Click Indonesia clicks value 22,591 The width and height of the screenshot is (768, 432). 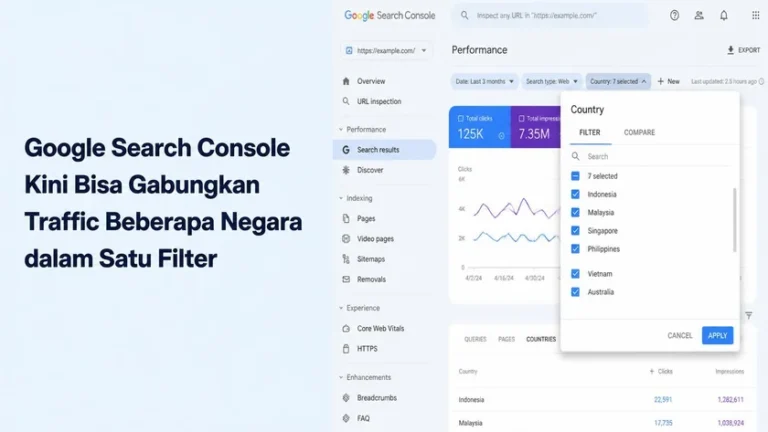pyautogui.click(x=663, y=400)
